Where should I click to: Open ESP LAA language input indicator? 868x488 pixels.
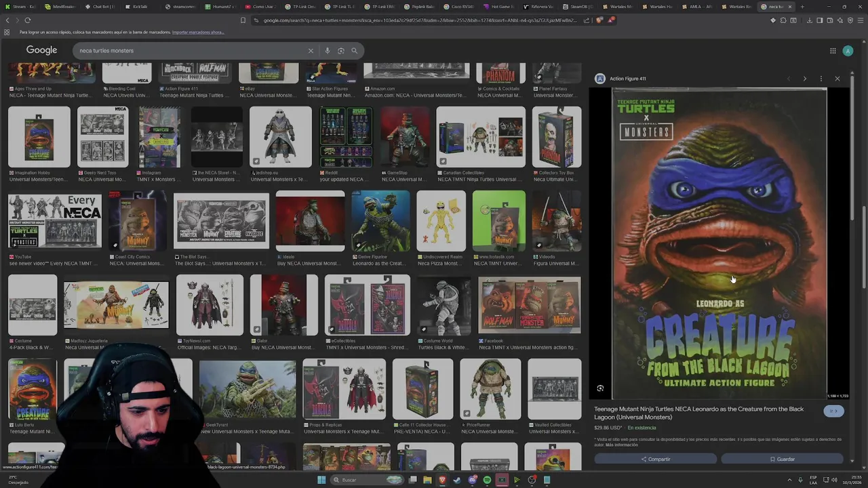(x=814, y=480)
